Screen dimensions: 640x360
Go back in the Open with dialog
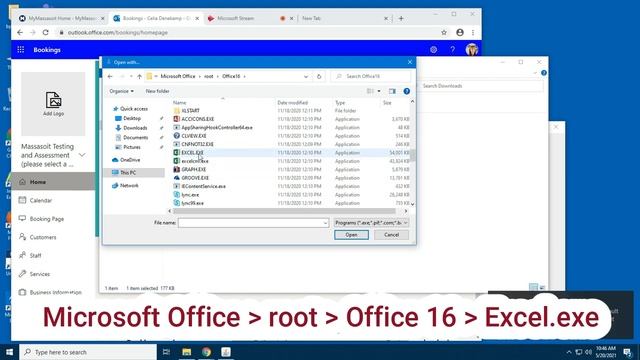click(110, 76)
